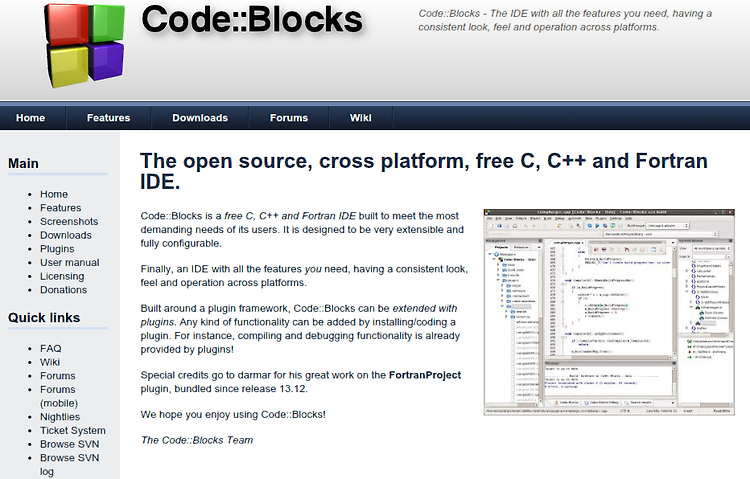This screenshot has width=750, height=479.
Task: Click the FortranProject plugin link
Action: pos(425,375)
